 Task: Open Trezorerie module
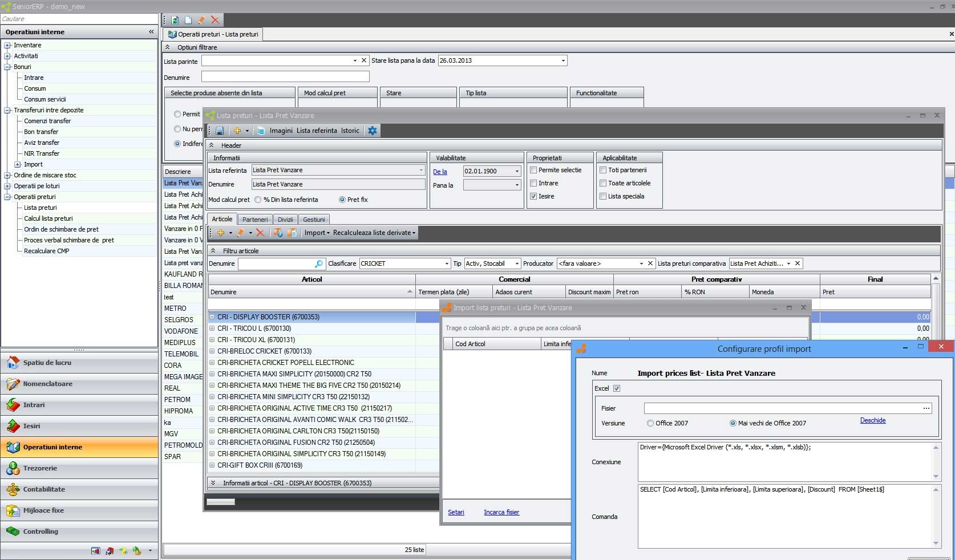[79, 468]
